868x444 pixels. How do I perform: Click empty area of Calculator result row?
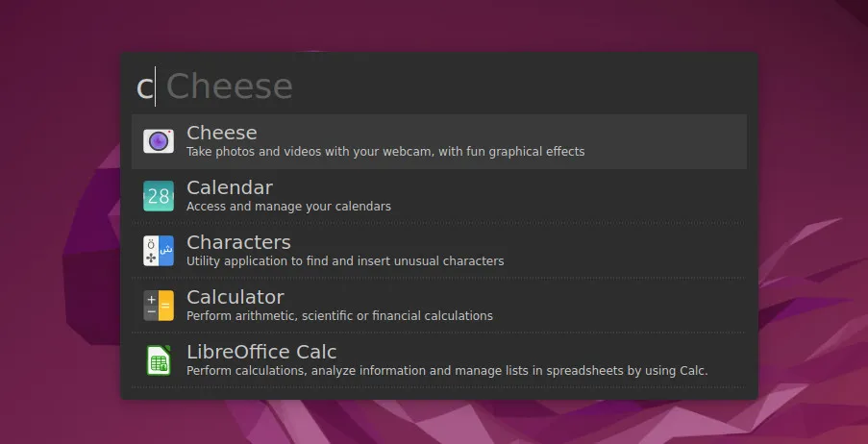coord(620,306)
